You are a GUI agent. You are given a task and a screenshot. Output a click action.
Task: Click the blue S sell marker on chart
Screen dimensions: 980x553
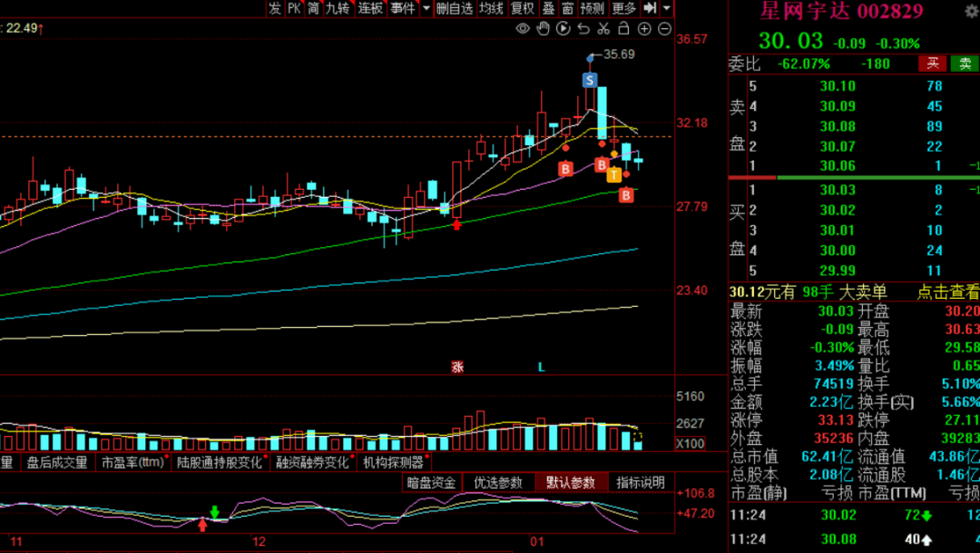[590, 81]
